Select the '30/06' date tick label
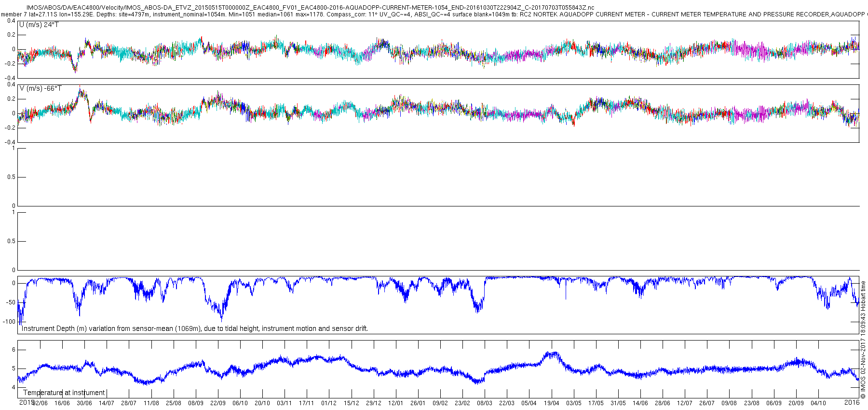Viewport: 868px width, 410px height. click(84, 403)
